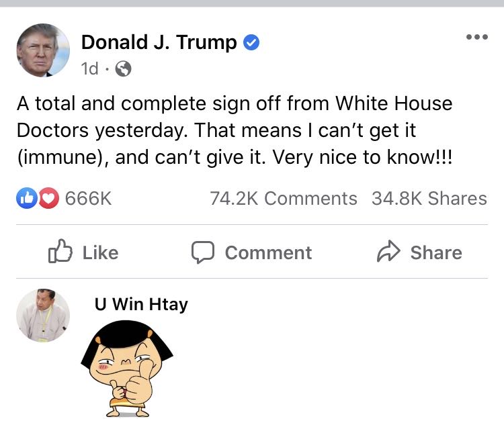Click the thumbs-up icon on Like button
Screen dimensions: 504x423
[x=60, y=252]
